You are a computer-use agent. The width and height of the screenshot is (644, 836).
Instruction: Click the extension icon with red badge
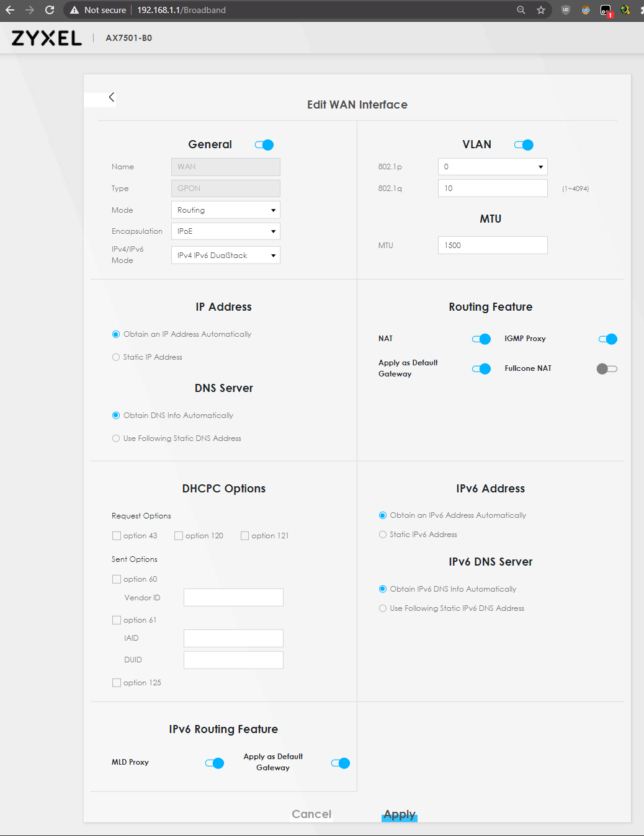pos(606,11)
